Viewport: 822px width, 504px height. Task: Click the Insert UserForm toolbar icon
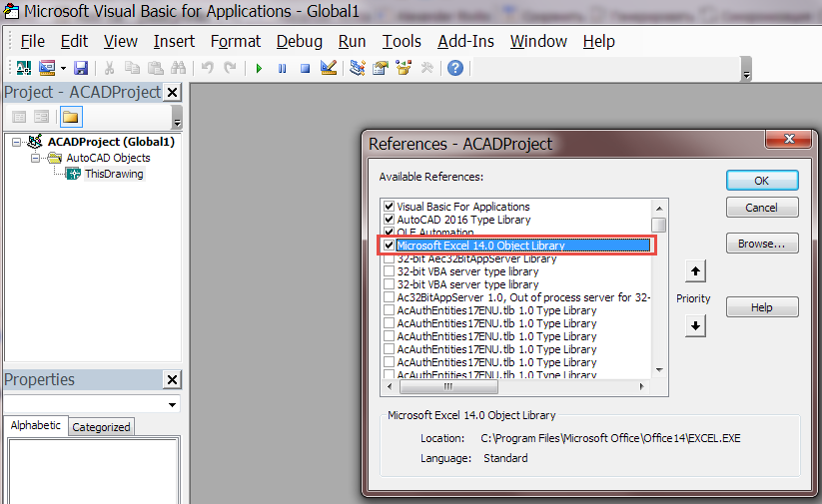pyautogui.click(x=47, y=68)
